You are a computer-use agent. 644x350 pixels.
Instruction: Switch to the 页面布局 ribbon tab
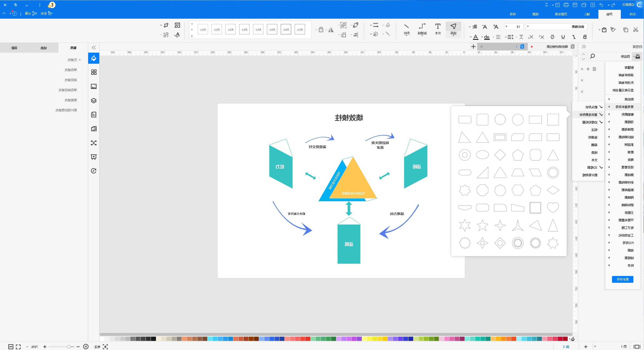(561, 14)
